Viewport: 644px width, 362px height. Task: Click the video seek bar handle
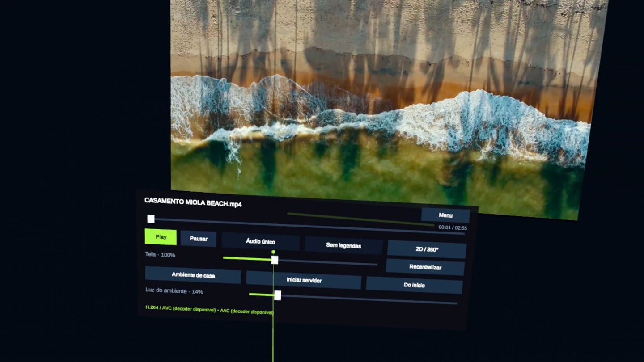[151, 219]
